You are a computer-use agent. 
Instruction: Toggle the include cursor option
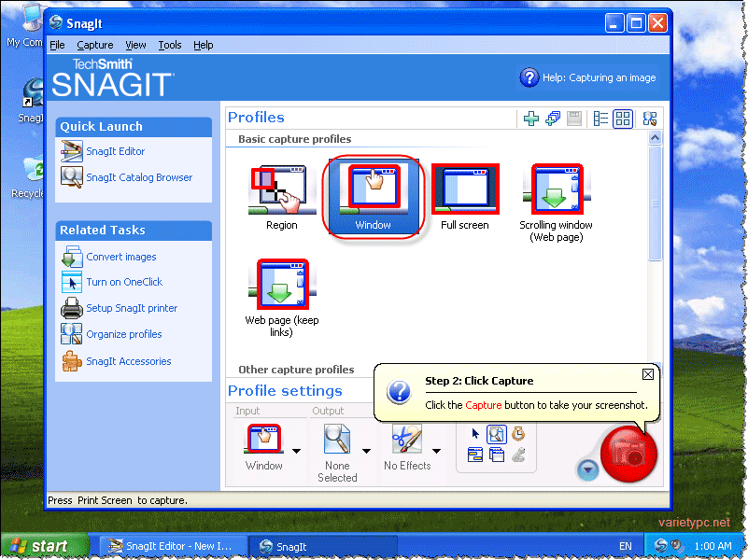tap(474, 434)
